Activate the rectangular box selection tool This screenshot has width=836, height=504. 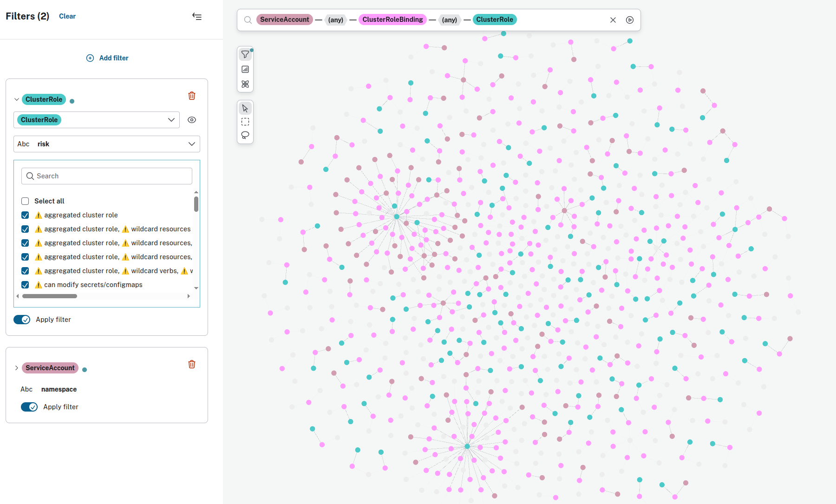(x=245, y=122)
